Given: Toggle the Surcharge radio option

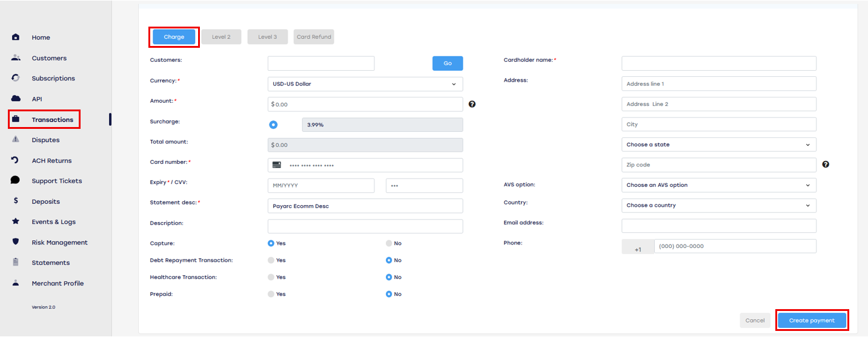Looking at the screenshot, I should point(273,125).
